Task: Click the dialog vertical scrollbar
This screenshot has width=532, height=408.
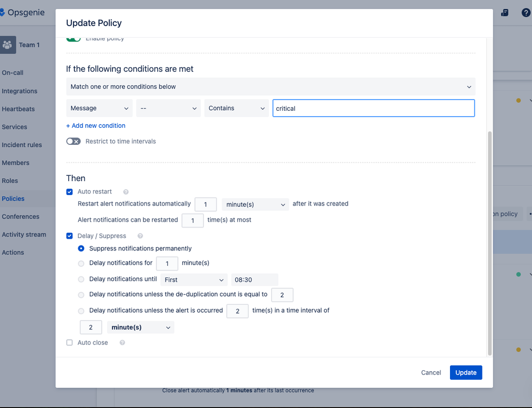Action: coord(489,243)
